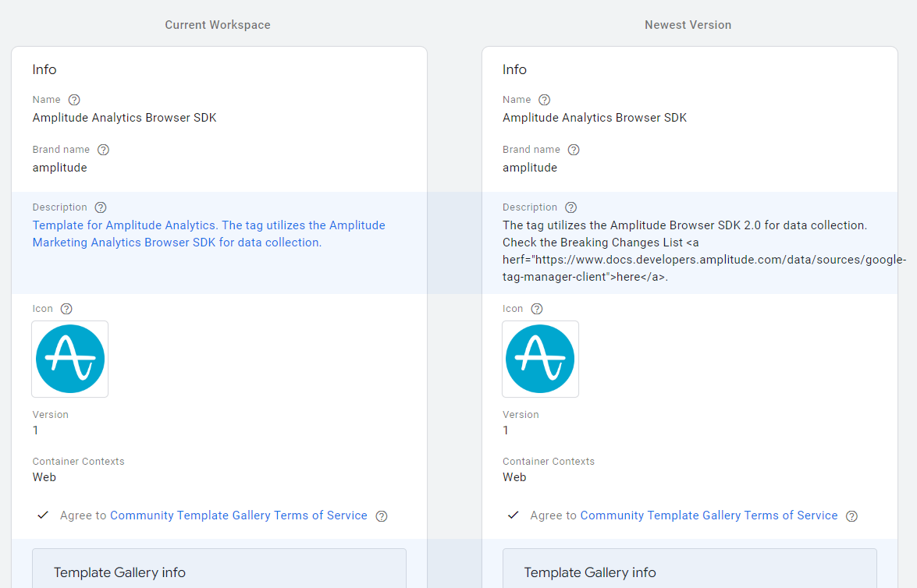
Task: Click Brand name help icon in Newest Version
Action: point(574,150)
